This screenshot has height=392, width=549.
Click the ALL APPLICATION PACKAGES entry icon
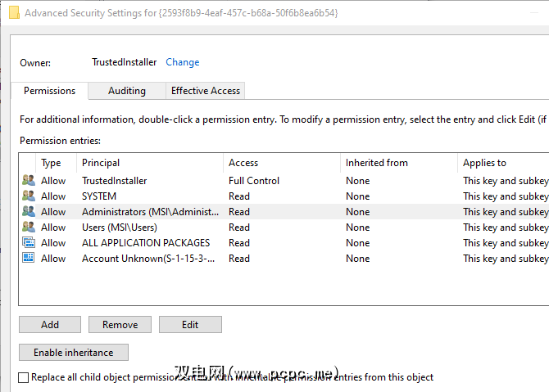tap(29, 243)
